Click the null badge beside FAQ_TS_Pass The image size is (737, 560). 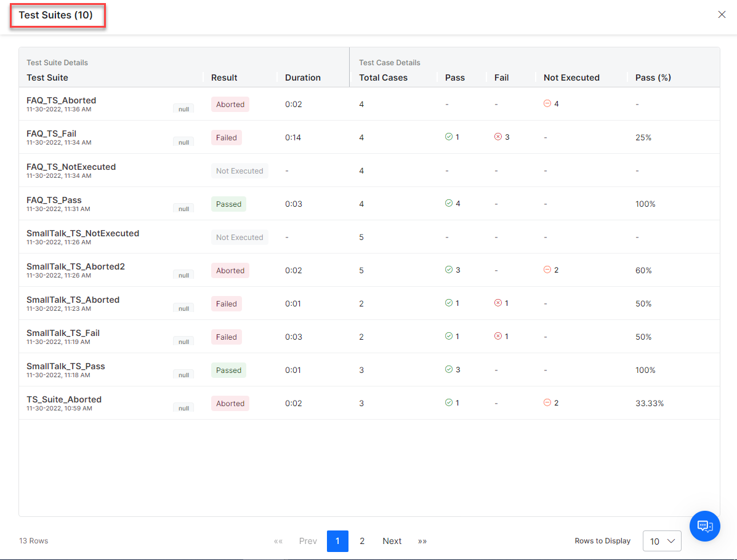coord(183,209)
